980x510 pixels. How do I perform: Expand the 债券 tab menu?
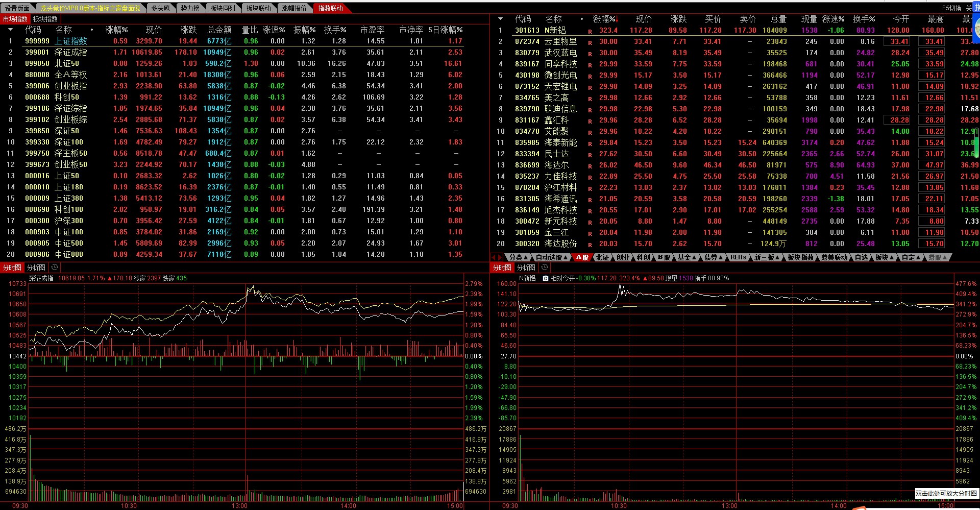click(x=721, y=258)
